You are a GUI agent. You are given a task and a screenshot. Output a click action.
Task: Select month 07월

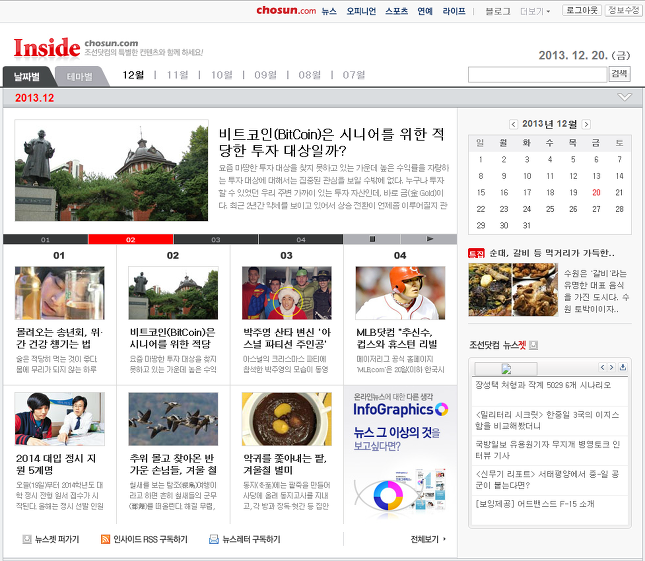tap(353, 75)
